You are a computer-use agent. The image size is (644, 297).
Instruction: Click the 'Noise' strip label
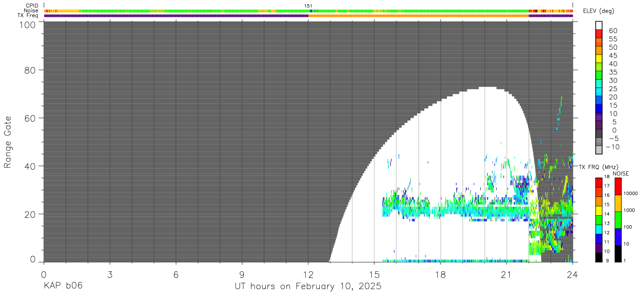point(31,10)
